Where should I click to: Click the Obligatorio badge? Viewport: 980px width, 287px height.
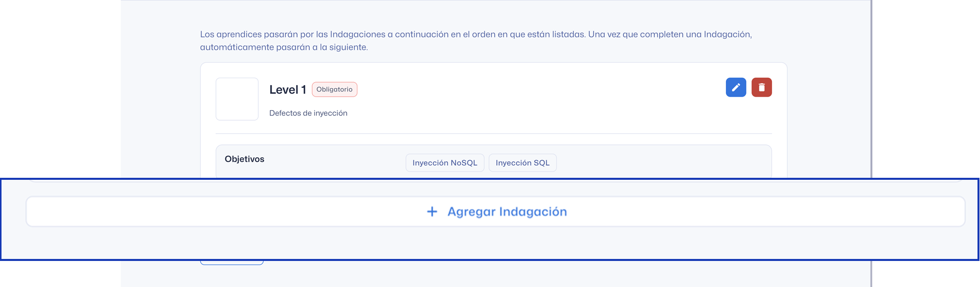[334, 90]
